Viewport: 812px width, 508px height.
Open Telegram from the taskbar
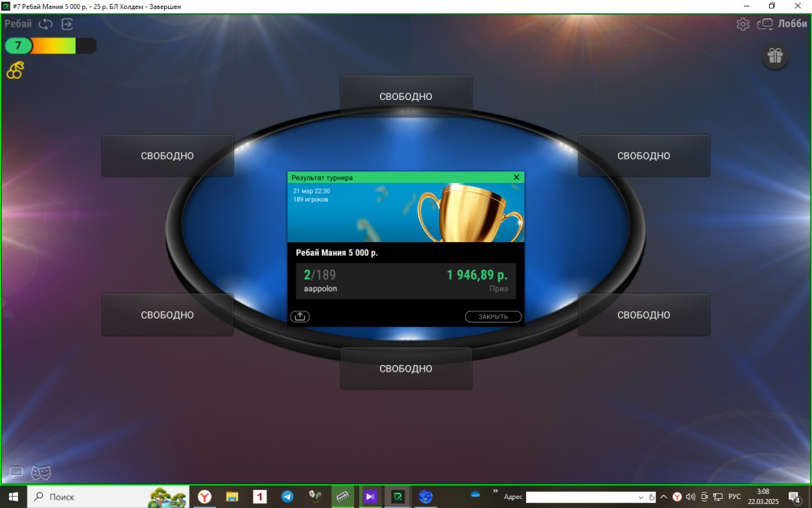coord(287,496)
